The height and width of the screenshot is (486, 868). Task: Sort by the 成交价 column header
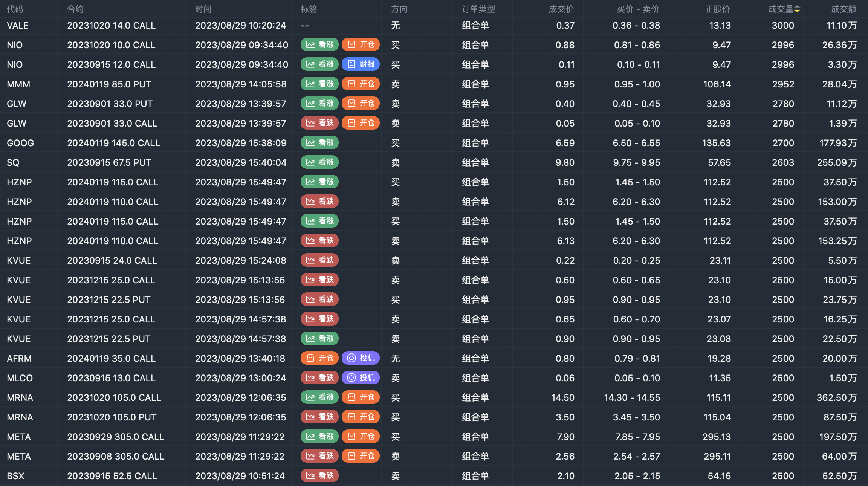561,9
